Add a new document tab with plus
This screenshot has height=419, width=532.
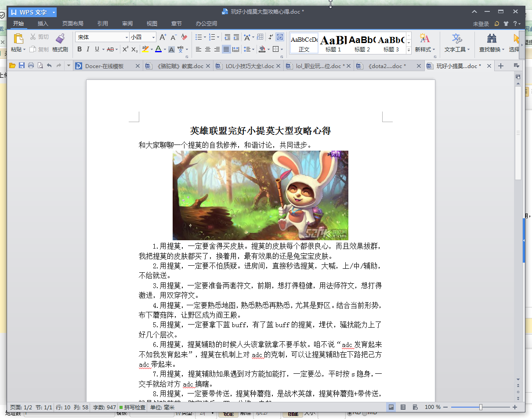point(500,66)
